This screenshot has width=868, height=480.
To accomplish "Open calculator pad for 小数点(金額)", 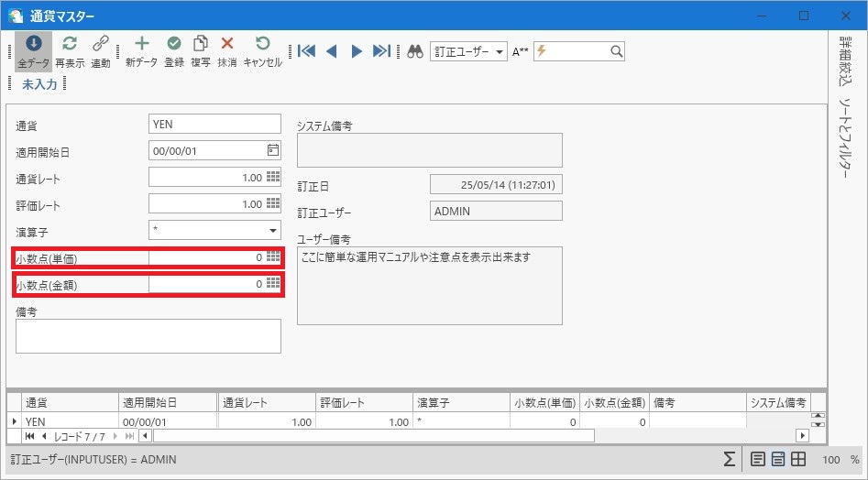I will click(273, 283).
